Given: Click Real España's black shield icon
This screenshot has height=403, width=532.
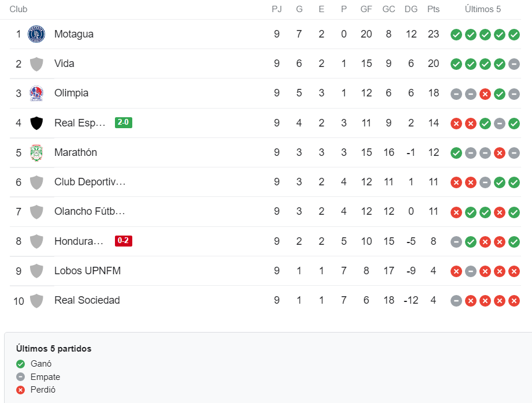Looking at the screenshot, I should coord(36,123).
